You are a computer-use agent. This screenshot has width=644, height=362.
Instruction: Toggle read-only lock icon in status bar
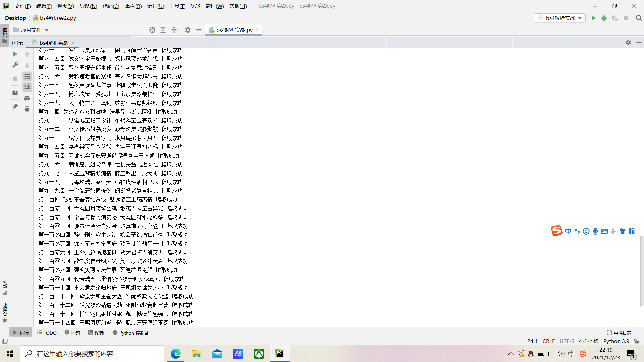[x=636, y=341]
